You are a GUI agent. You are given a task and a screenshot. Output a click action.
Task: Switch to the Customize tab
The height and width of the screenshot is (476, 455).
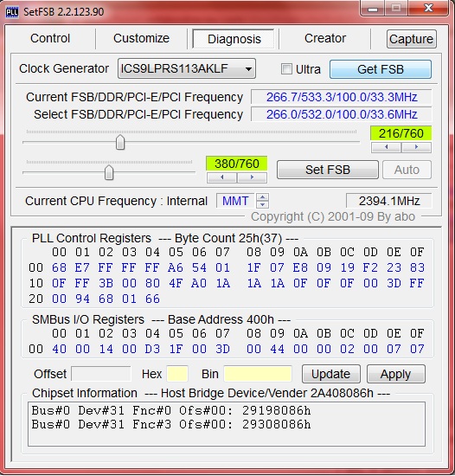(x=141, y=39)
